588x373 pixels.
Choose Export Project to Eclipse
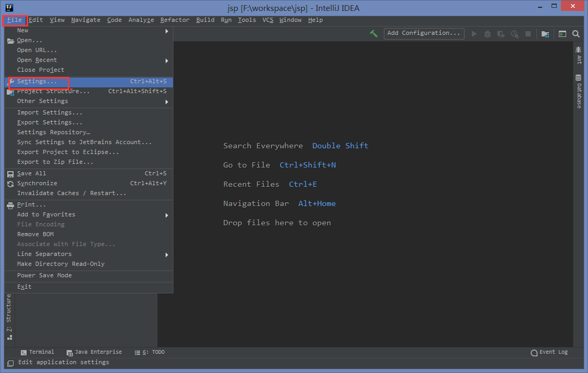point(89,152)
